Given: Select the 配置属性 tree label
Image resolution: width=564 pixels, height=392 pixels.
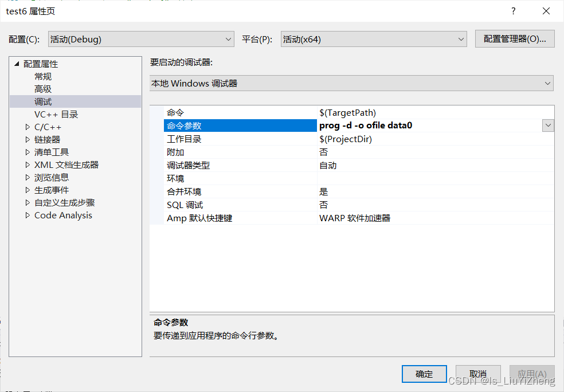Looking at the screenshot, I should pos(41,64).
